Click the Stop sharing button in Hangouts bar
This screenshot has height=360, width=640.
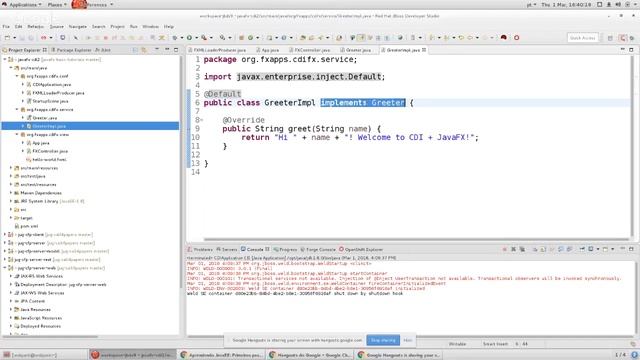tap(383, 340)
